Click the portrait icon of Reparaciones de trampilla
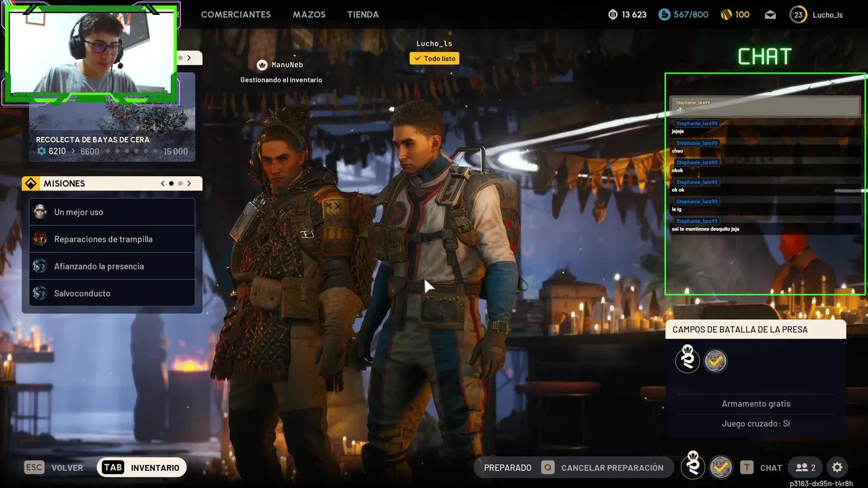 tap(40, 239)
